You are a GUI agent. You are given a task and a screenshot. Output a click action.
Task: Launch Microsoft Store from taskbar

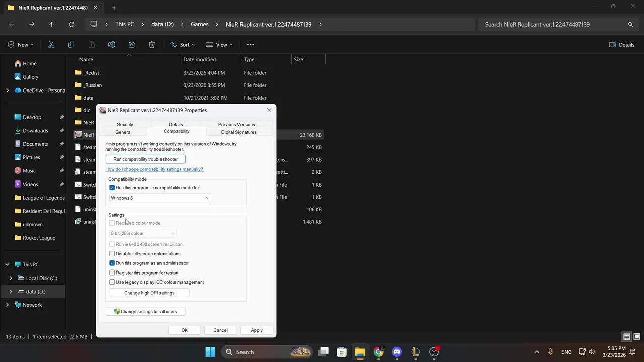click(x=342, y=352)
